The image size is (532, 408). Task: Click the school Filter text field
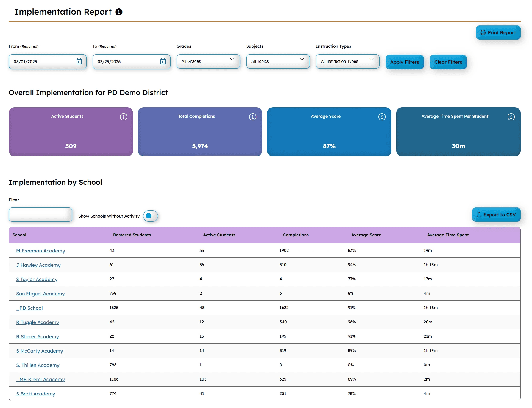coord(40,215)
